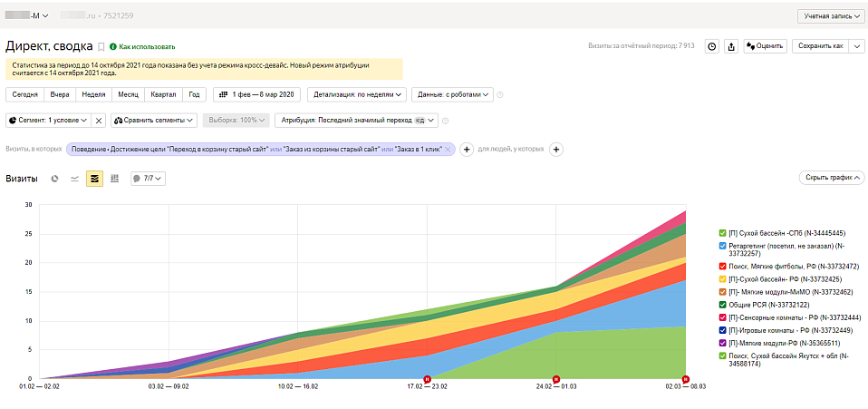The image size is (868, 409).
Task: Add visit condition with plus icon
Action: pyautogui.click(x=467, y=150)
